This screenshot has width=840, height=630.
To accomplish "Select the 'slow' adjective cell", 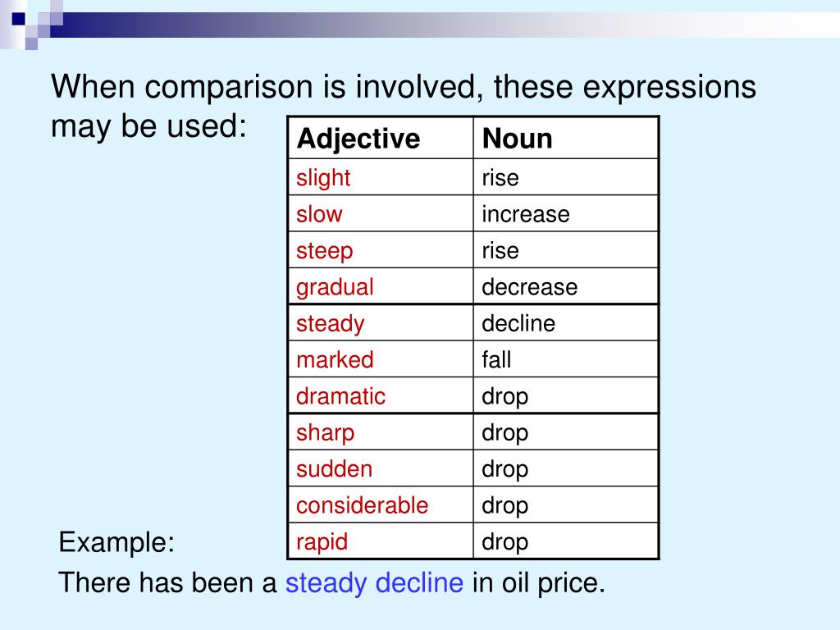I will point(381,214).
